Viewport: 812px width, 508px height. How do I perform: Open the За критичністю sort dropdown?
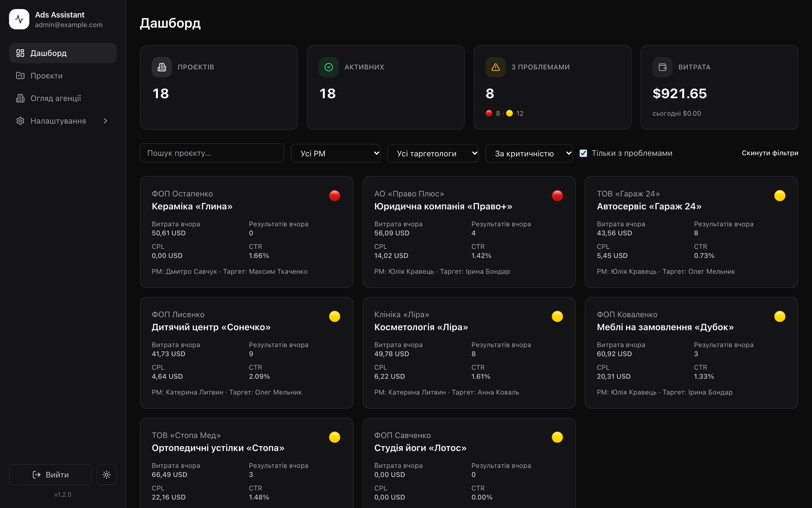[x=529, y=153]
